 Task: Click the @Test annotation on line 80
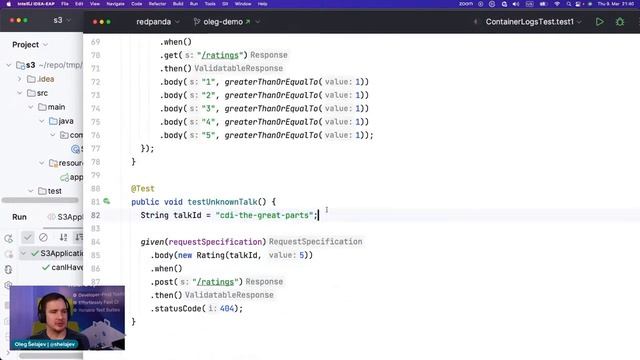[143, 188]
